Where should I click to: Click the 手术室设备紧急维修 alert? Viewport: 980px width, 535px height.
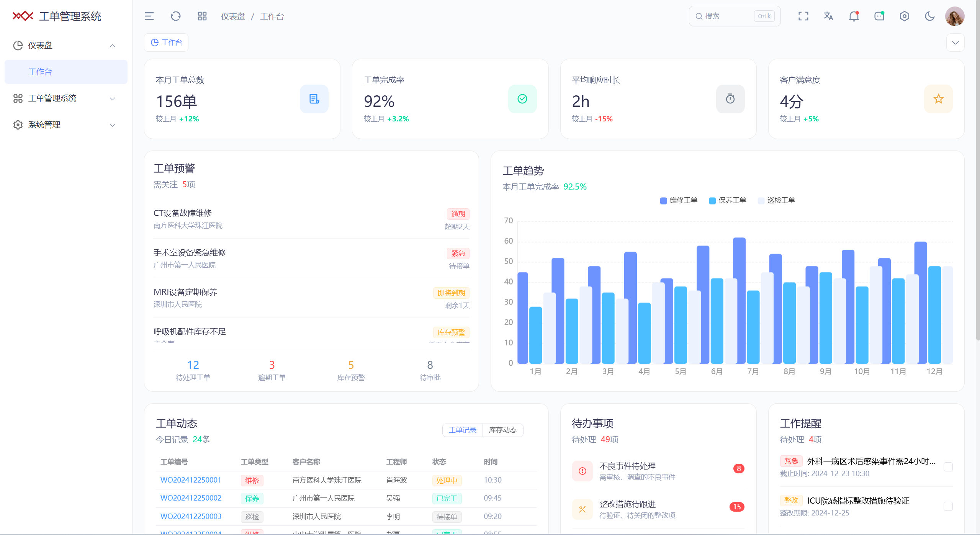point(311,258)
